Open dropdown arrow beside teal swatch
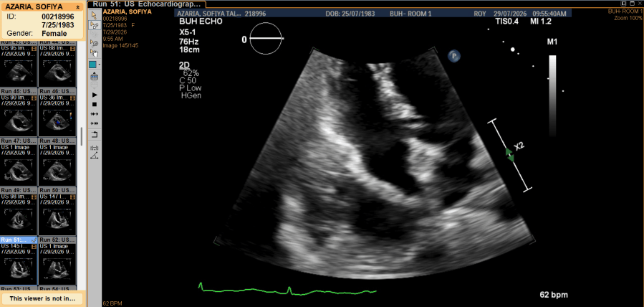644x307 pixels. 100,65
